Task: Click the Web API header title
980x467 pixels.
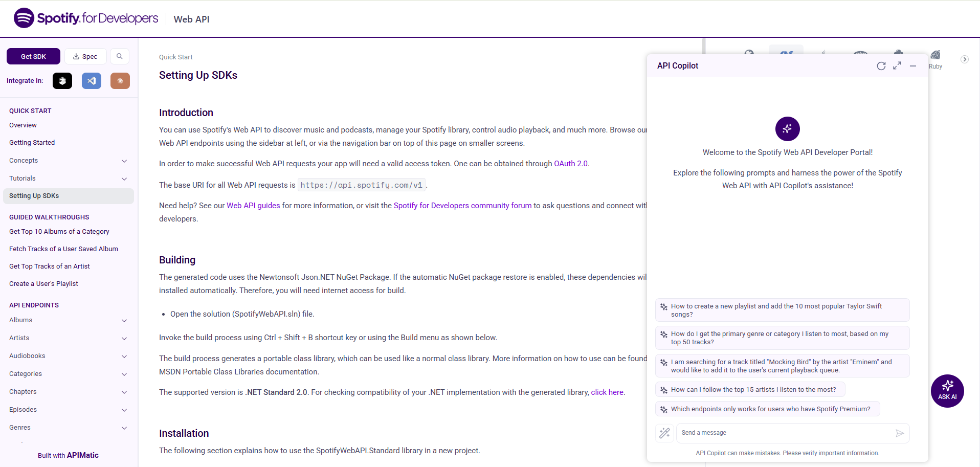Action: pyautogui.click(x=191, y=19)
